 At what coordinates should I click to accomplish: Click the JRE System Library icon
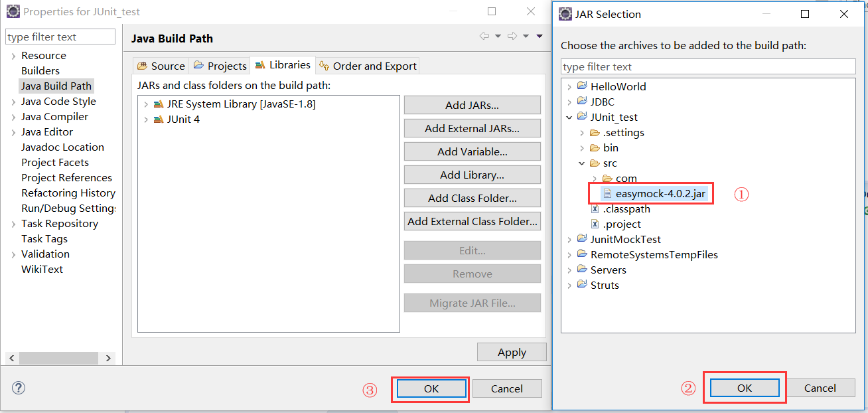tap(158, 104)
